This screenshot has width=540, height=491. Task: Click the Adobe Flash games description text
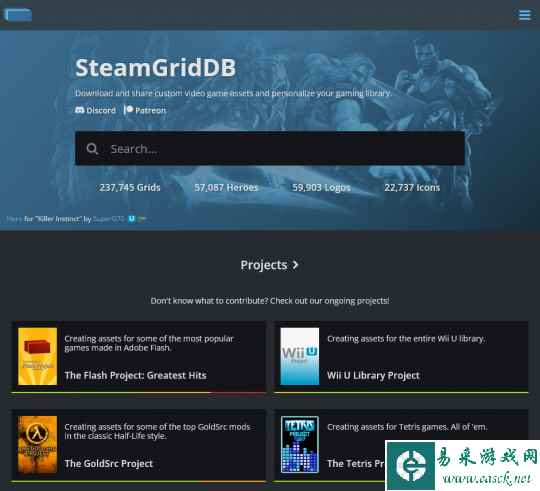tap(149, 343)
